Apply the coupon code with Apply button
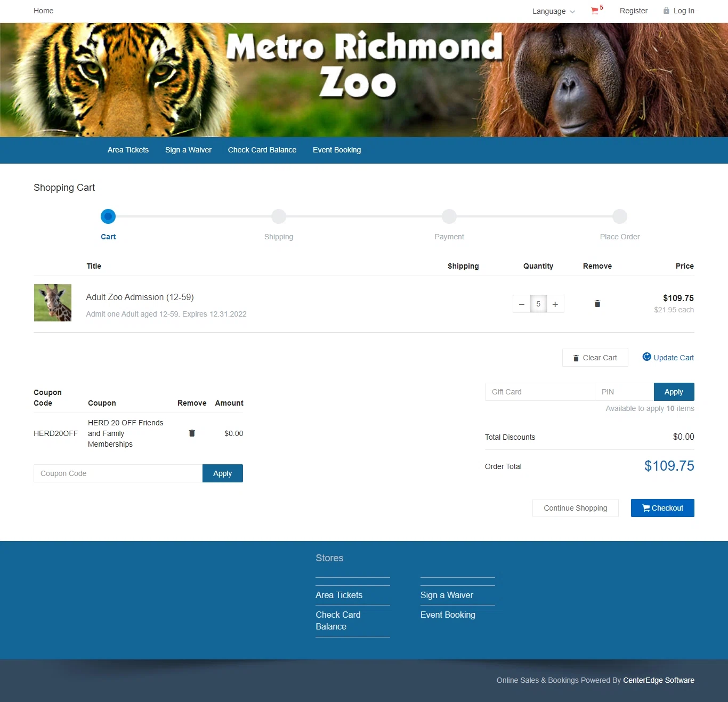Screen dimensions: 728x702 point(223,473)
